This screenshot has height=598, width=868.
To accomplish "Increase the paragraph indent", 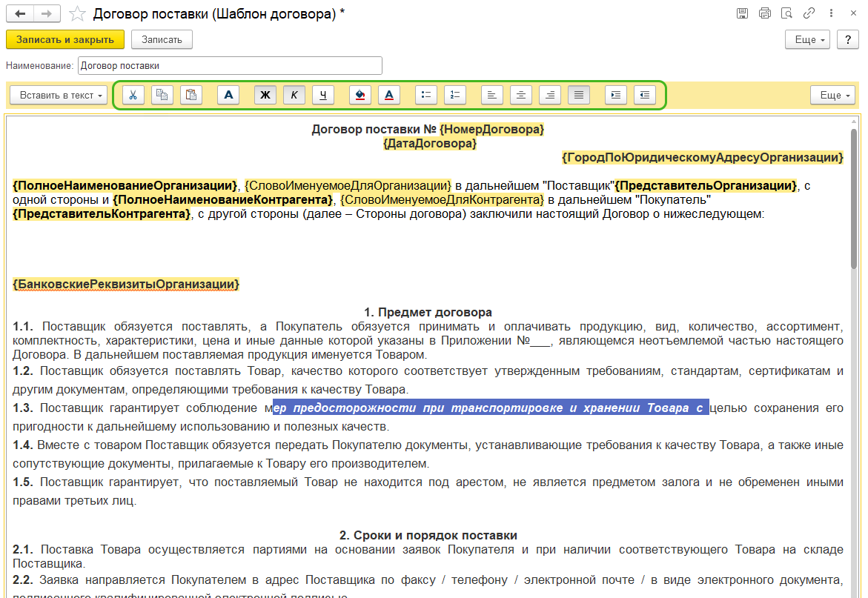I will click(x=615, y=95).
